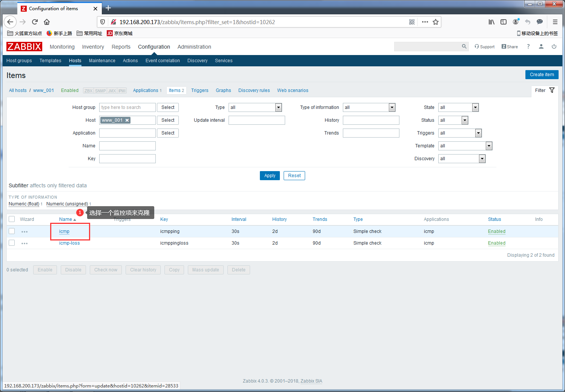The image size is (565, 392).
Task: Expand the Discovery filter dropdown
Action: [x=462, y=159]
